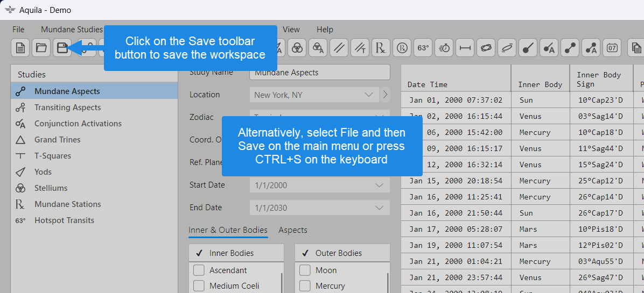Expand the Location dropdown showing New York, NY
This screenshot has height=293, width=644.
click(x=368, y=95)
